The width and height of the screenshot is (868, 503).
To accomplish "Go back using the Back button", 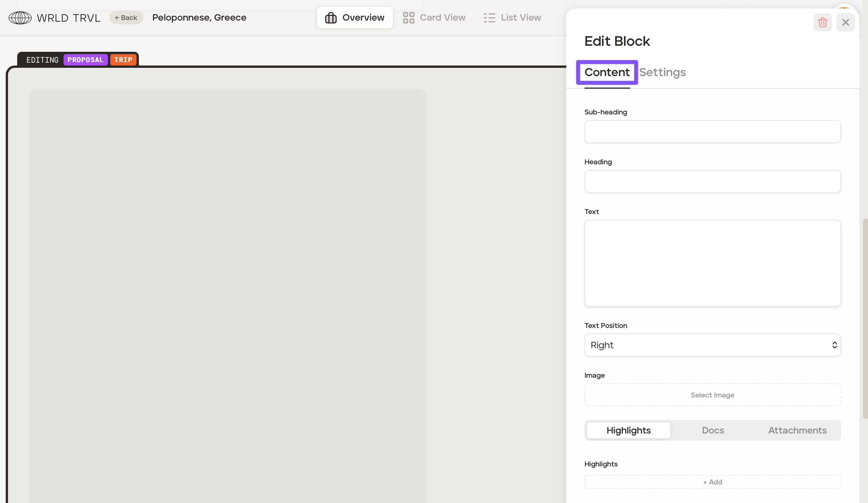I will coord(126,17).
